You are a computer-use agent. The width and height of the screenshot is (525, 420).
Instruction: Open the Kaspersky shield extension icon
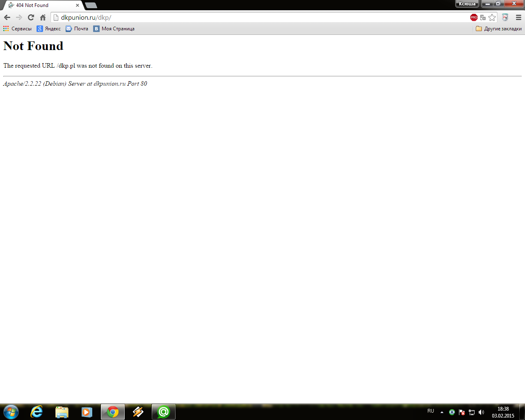505,17
